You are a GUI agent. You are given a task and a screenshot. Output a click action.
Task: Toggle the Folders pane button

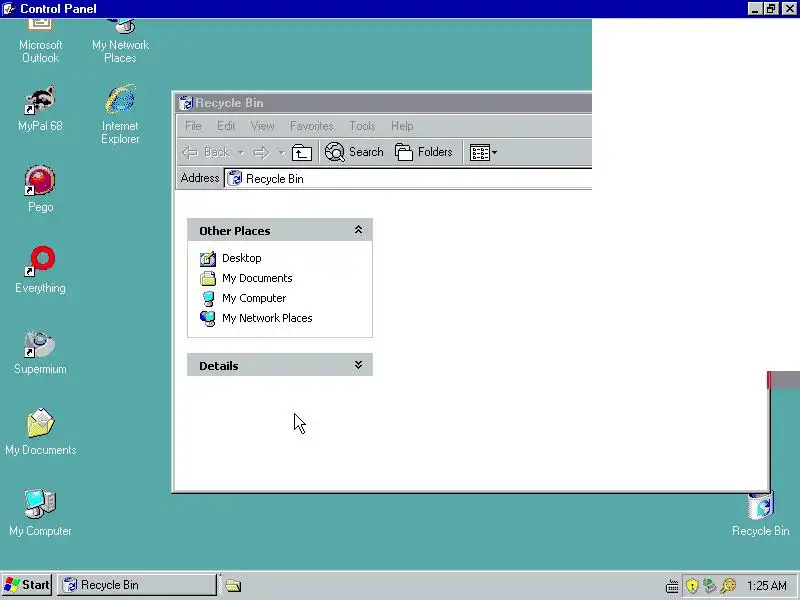(423, 152)
